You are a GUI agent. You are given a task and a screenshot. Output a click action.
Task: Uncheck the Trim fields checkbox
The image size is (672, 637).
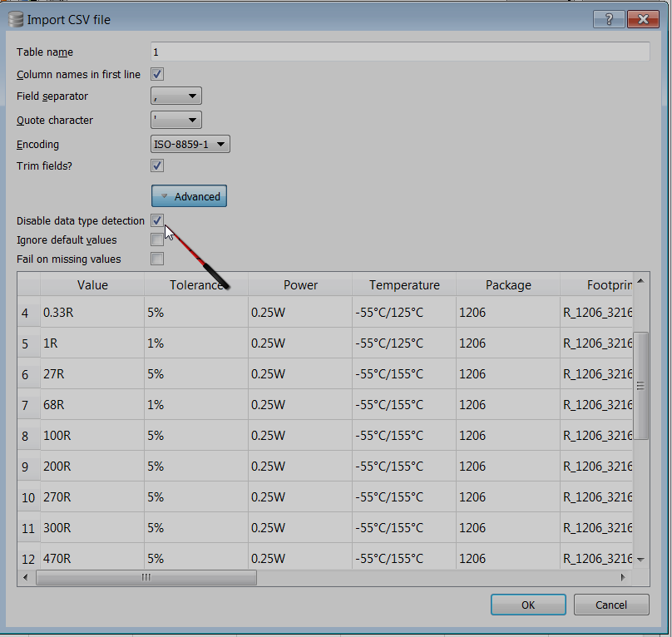tap(156, 165)
